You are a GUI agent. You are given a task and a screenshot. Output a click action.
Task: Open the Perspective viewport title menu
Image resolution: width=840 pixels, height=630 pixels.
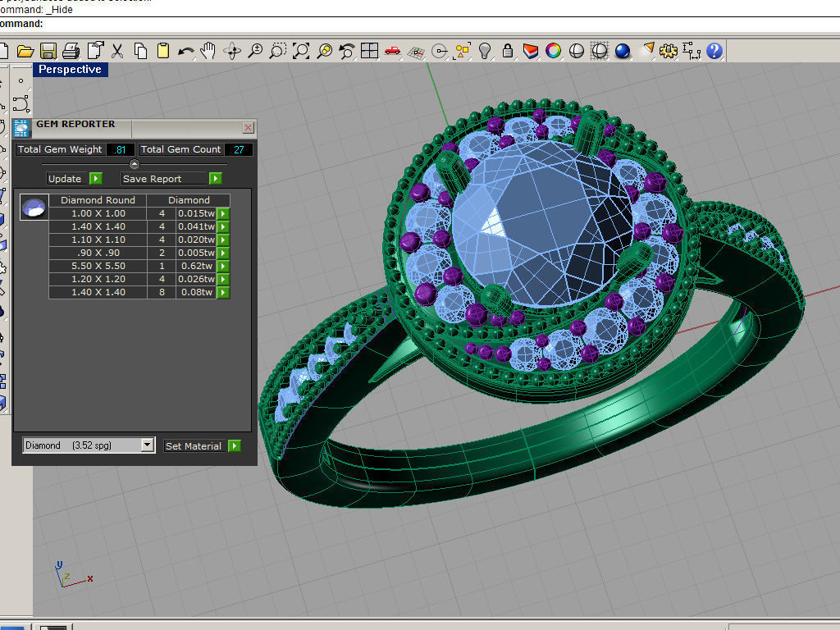(x=71, y=69)
